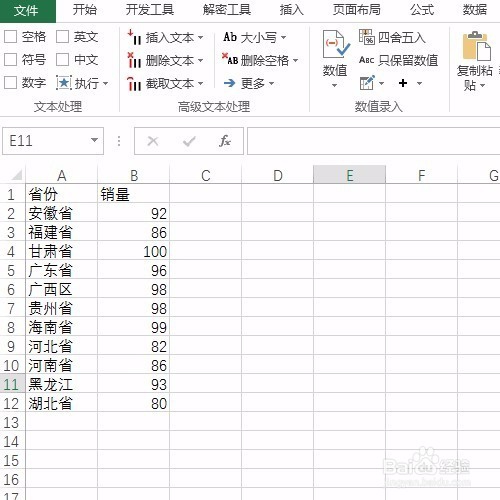Click the select-all corner triangle
Image resolution: width=500 pixels, height=500 pixels.
[17, 174]
